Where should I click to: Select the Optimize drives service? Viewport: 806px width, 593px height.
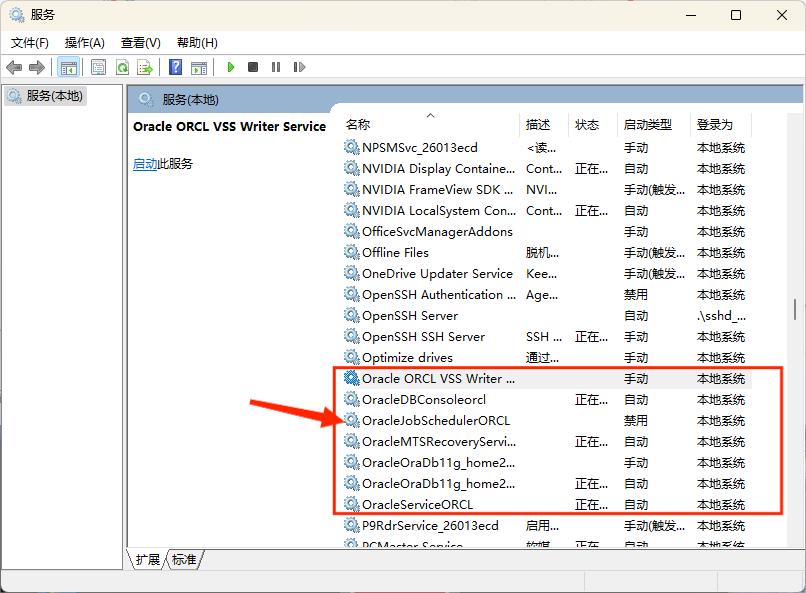pyautogui.click(x=547, y=358)
